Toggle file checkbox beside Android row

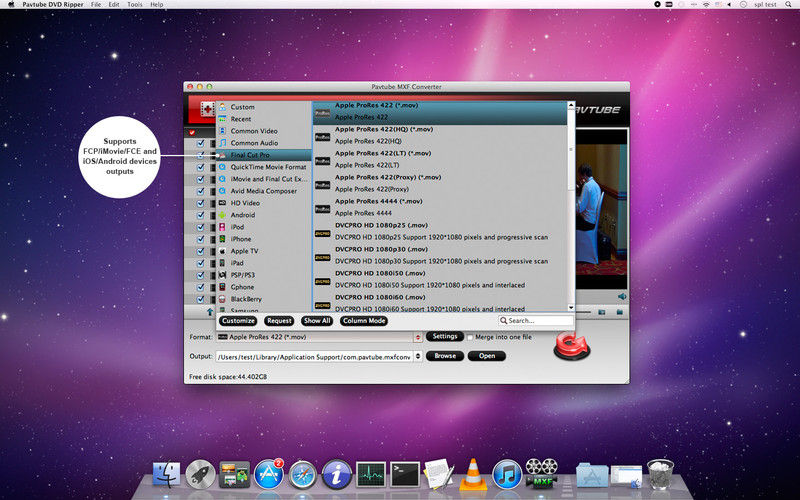(201, 215)
